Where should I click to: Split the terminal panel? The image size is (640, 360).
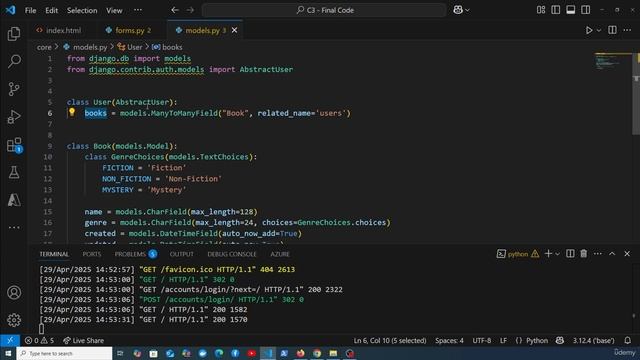570,254
